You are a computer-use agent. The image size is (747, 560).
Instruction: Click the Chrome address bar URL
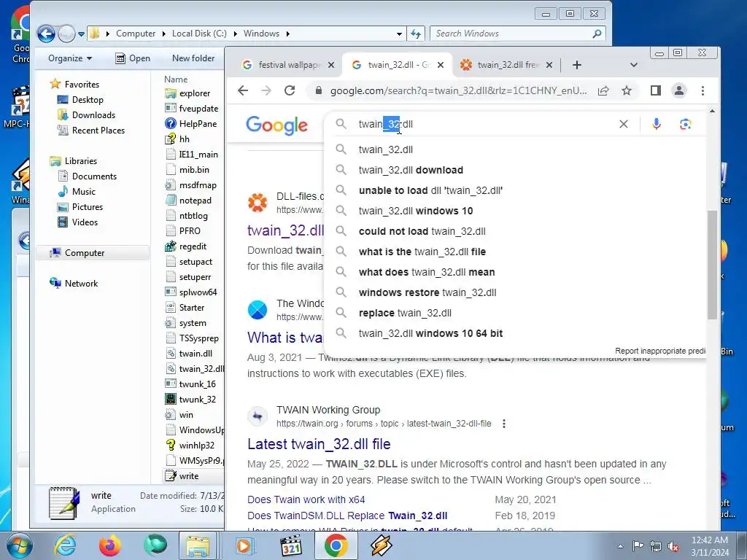point(458,91)
